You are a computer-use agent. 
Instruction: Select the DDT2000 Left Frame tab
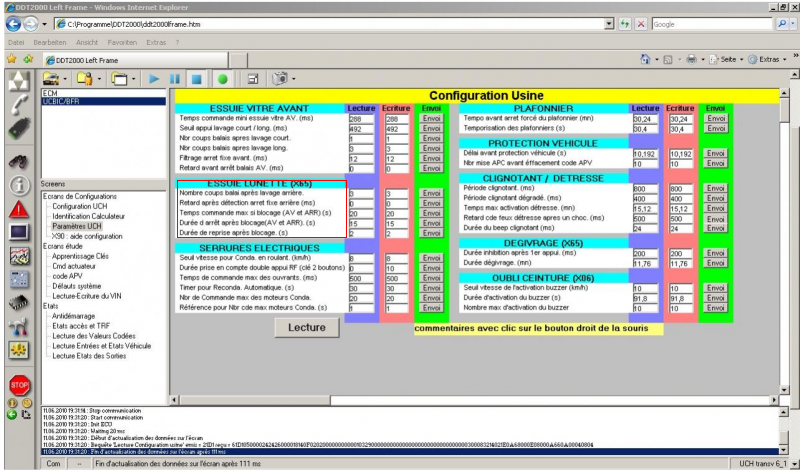135,60
